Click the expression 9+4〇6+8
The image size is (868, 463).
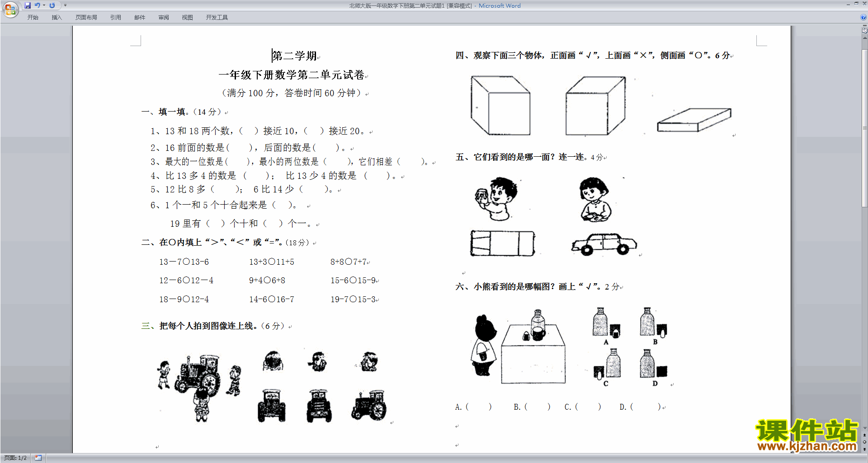[x=267, y=281]
